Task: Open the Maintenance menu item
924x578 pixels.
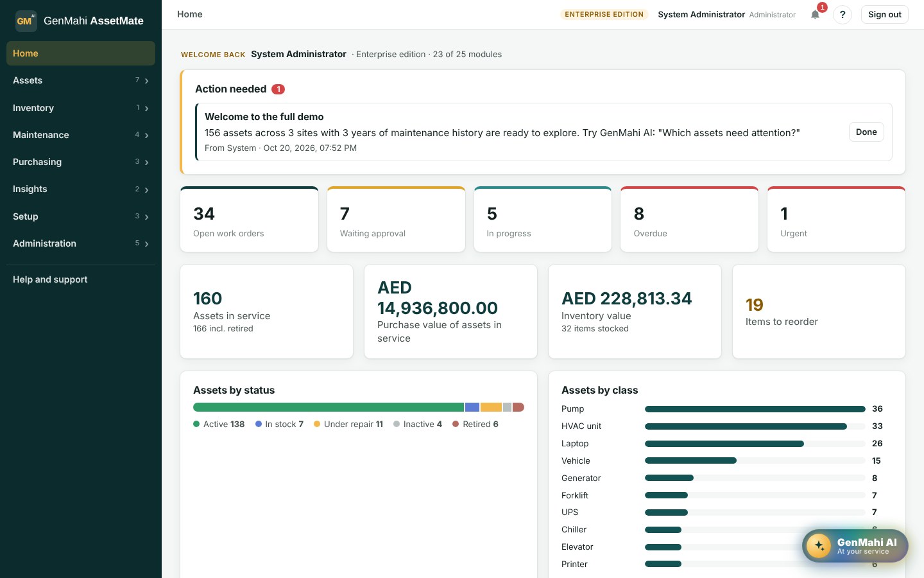Action: click(81, 135)
